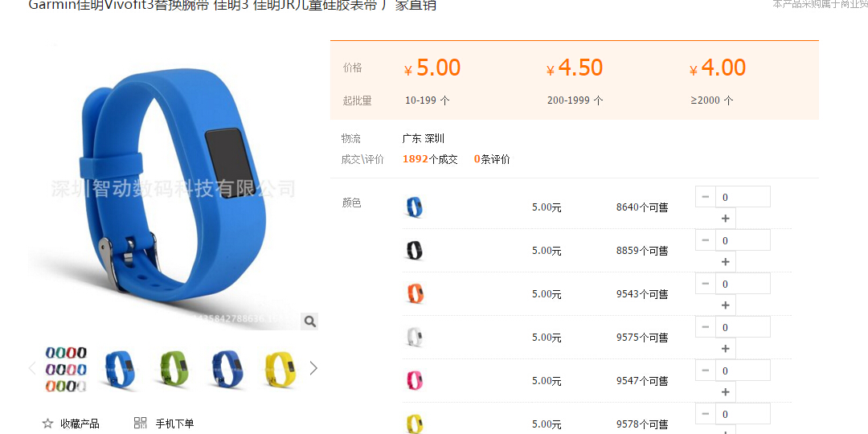Viewport: 868px width, 434px height.
Task: Choose the pink color swatch option
Action: tap(414, 380)
